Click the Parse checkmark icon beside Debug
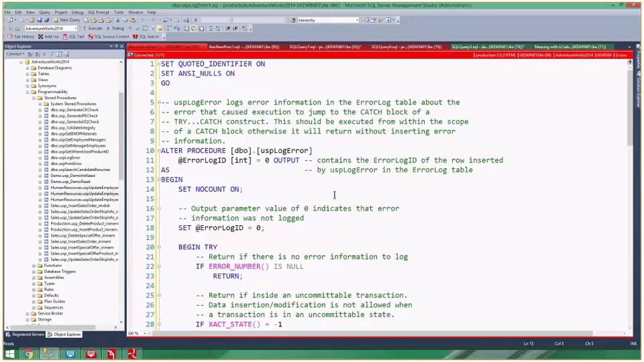This screenshot has width=644, height=362. 137,28
